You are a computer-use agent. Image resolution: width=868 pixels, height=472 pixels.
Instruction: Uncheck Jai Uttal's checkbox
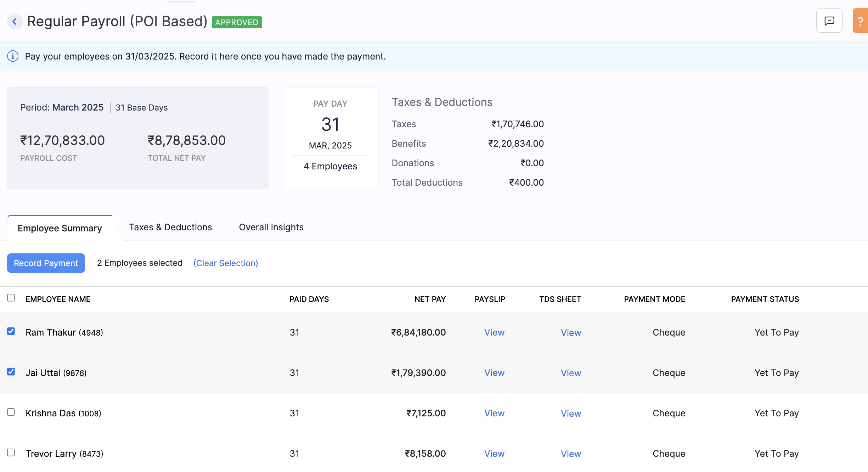[x=11, y=372]
